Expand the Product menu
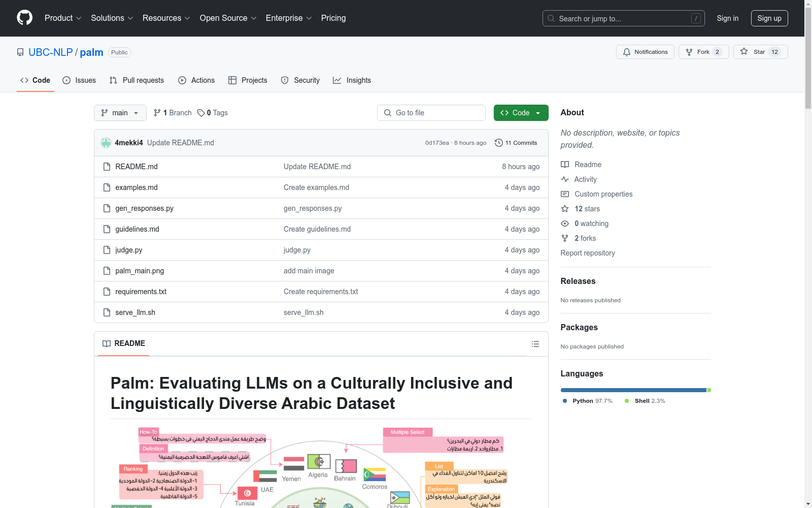Viewport: 812px width, 508px height. point(63,18)
